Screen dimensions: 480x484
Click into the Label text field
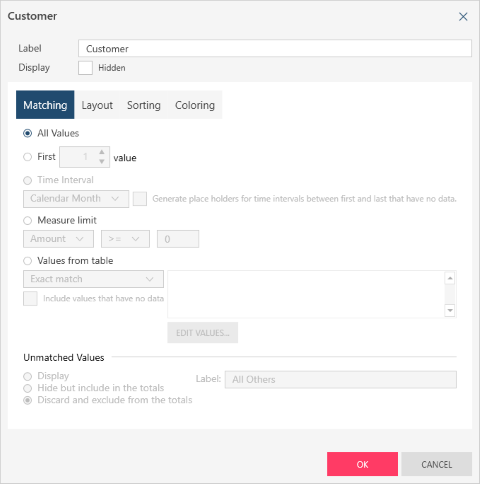[x=275, y=48]
